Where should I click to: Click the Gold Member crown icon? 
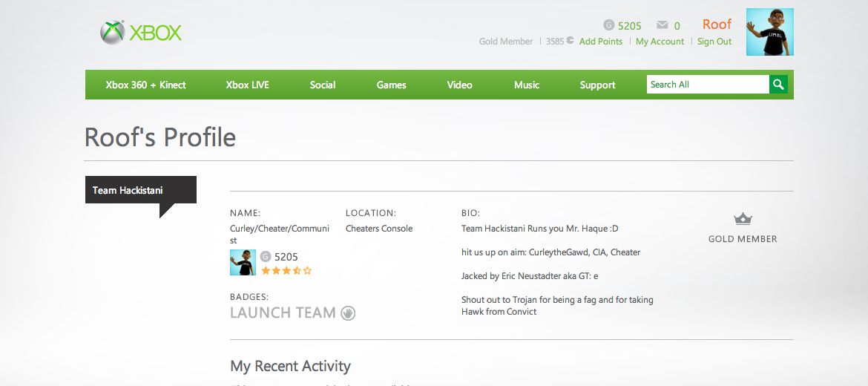[x=743, y=219]
